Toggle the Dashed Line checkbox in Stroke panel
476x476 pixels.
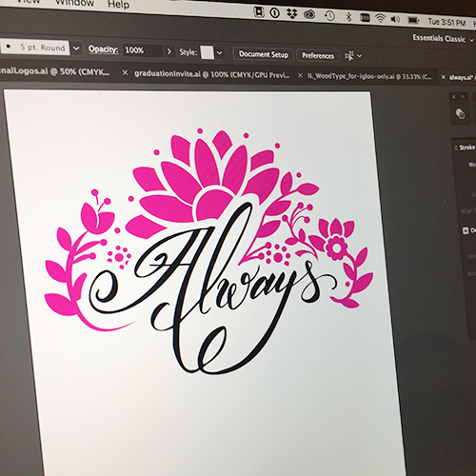(466, 230)
